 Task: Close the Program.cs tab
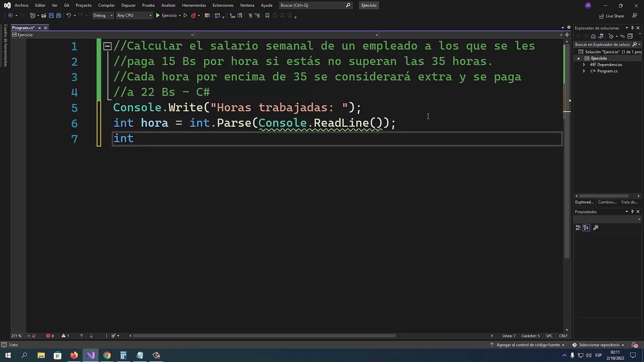coord(45,28)
